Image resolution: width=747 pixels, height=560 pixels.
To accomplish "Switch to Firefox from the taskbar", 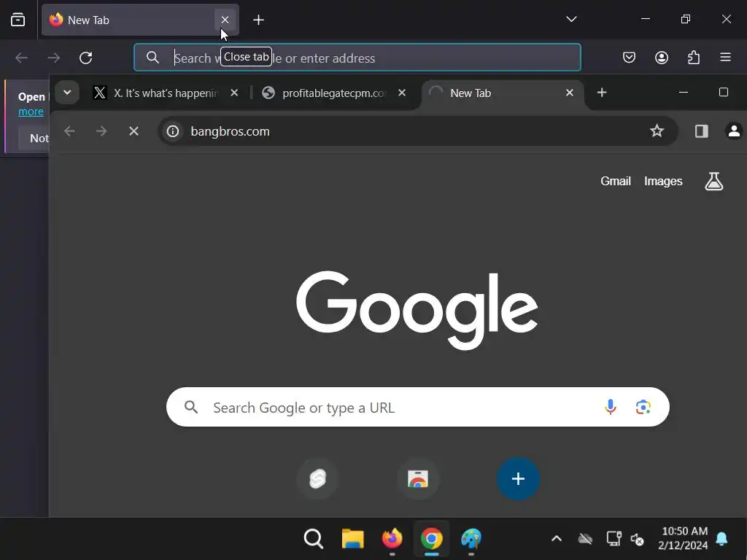I will click(392, 539).
